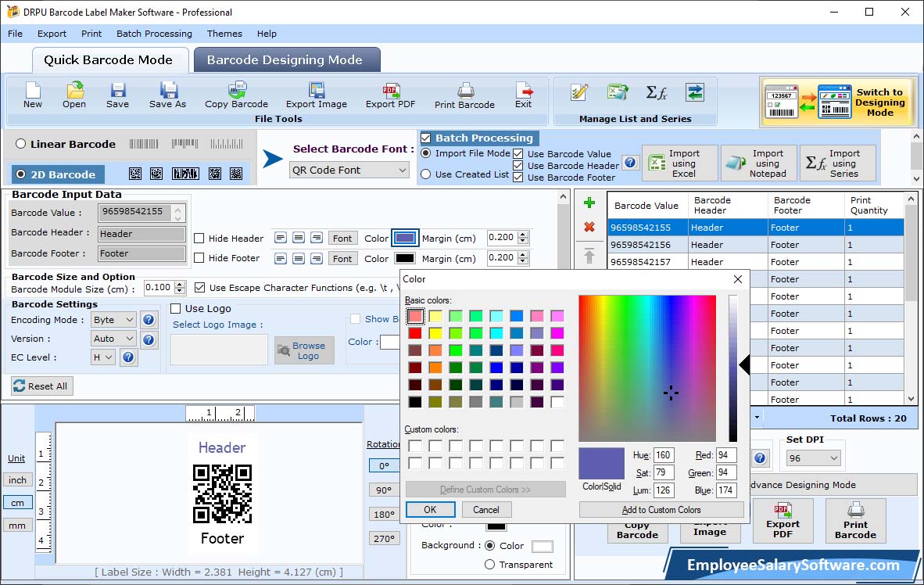This screenshot has width=924, height=585.
Task: Click the Copy Barcode toolbar icon
Action: pyautogui.click(x=236, y=95)
